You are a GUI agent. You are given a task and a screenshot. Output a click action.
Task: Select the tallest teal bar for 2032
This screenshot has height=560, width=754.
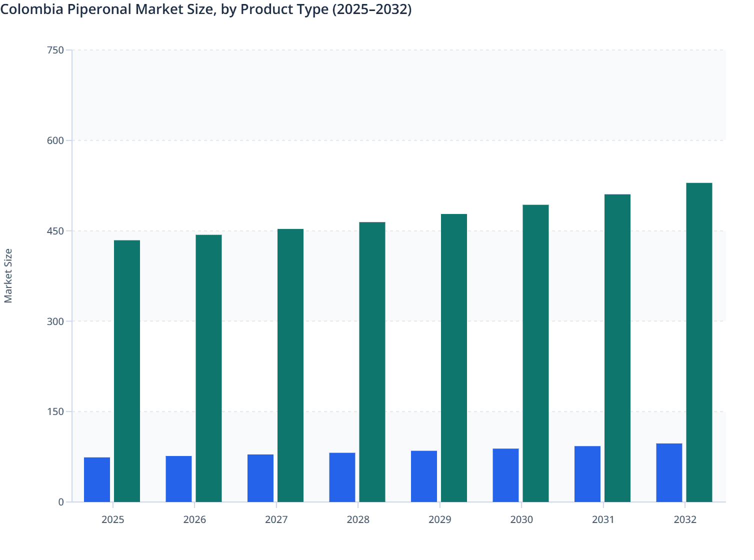tap(699, 342)
